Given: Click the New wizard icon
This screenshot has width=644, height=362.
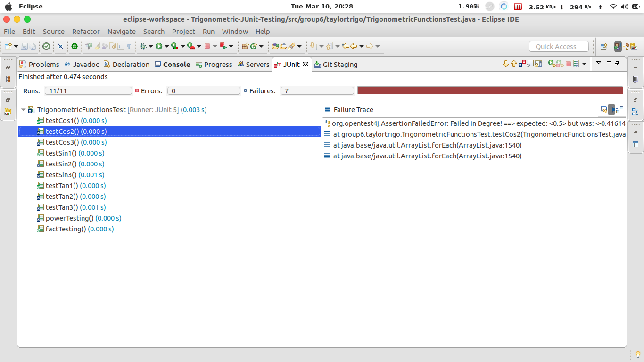Looking at the screenshot, I should coord(8,46).
